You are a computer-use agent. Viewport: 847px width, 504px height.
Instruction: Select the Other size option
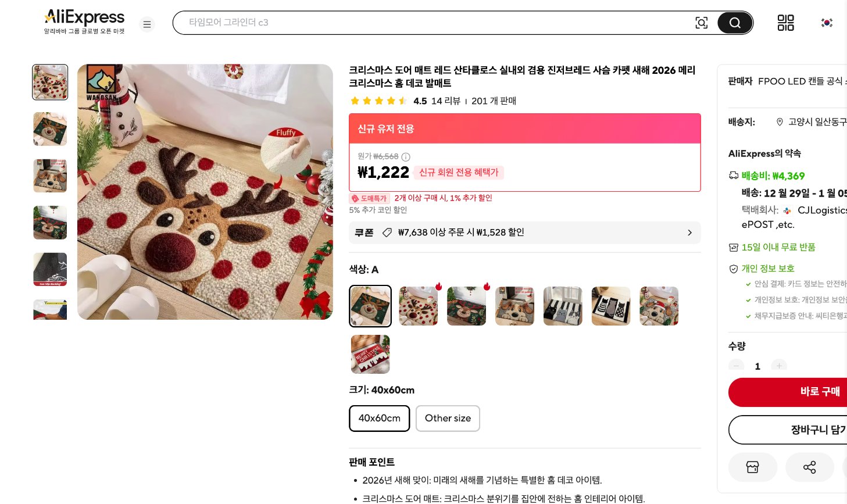[x=448, y=418]
